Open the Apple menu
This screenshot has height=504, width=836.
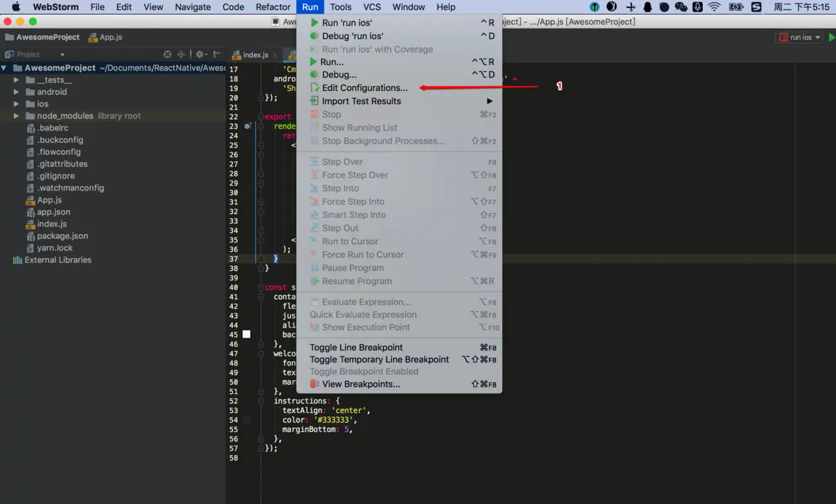[16, 7]
